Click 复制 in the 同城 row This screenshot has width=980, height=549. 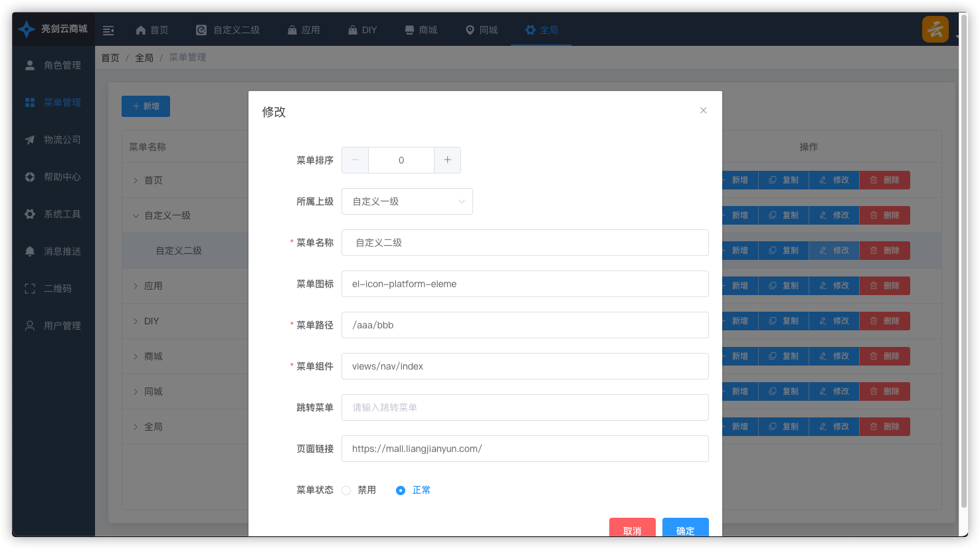(x=784, y=391)
